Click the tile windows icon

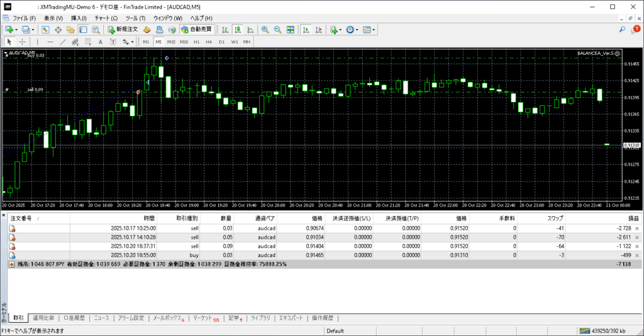(x=290, y=30)
